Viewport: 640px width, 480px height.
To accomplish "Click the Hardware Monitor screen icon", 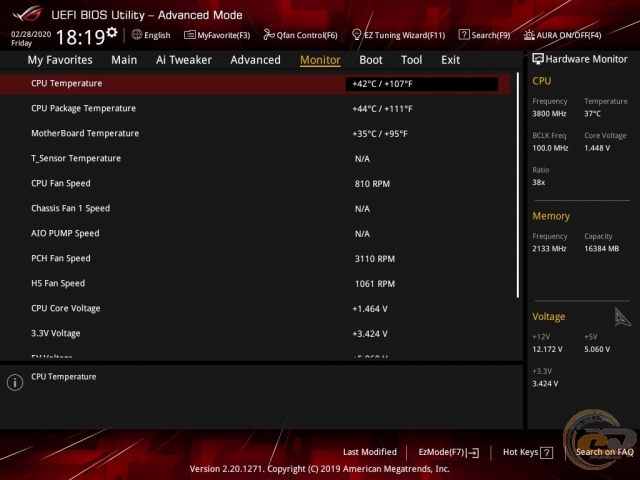I will click(538, 59).
